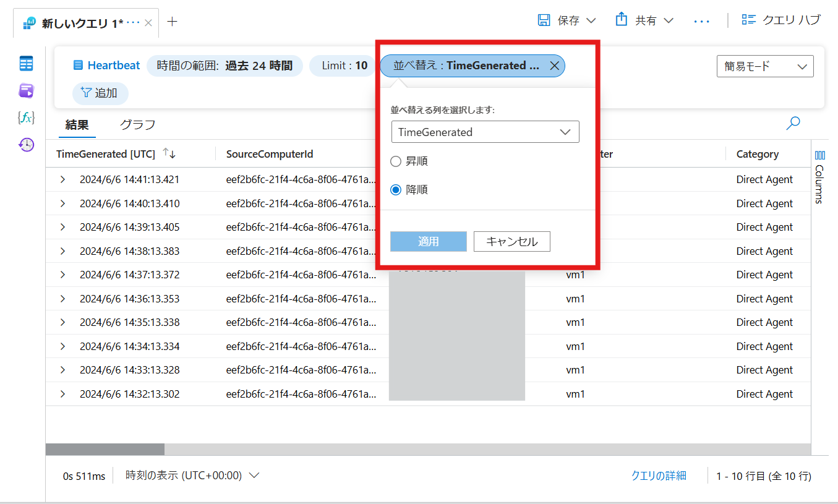Open the functions fx icon in sidebar
838x504 pixels.
(26, 117)
